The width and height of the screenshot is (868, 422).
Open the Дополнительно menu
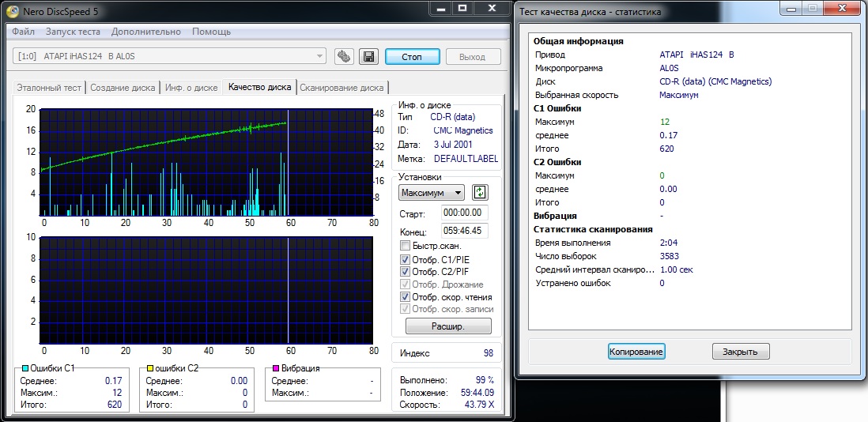(146, 32)
